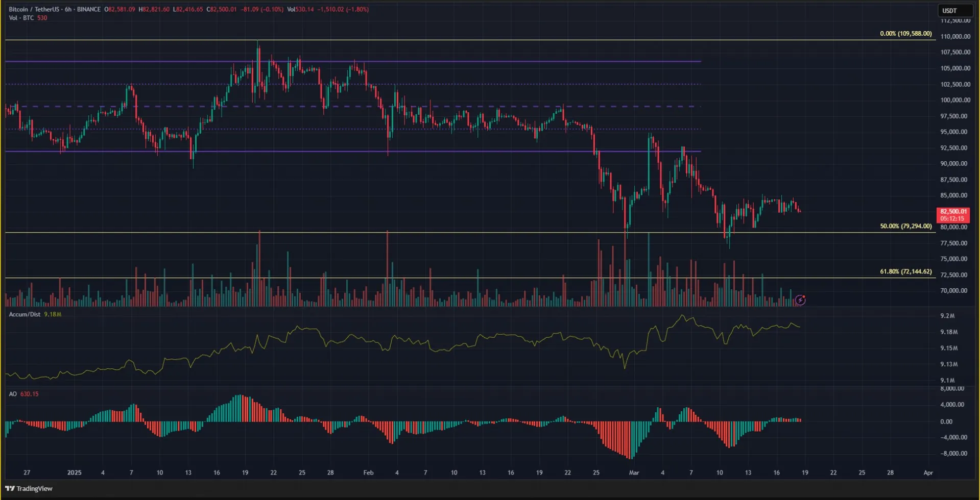Click the 9.15M Accum/Dist axis label
Image resolution: width=980 pixels, height=500 pixels.
pyautogui.click(x=949, y=348)
